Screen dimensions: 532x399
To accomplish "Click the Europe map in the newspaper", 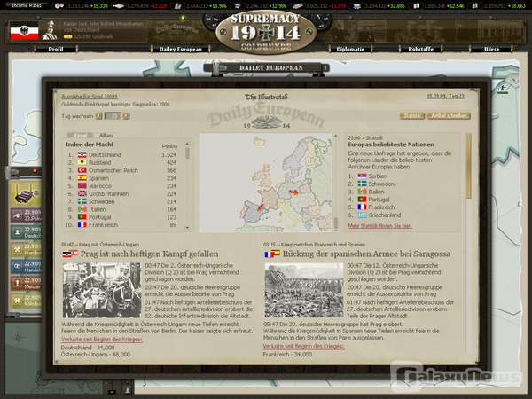I will click(x=266, y=183).
